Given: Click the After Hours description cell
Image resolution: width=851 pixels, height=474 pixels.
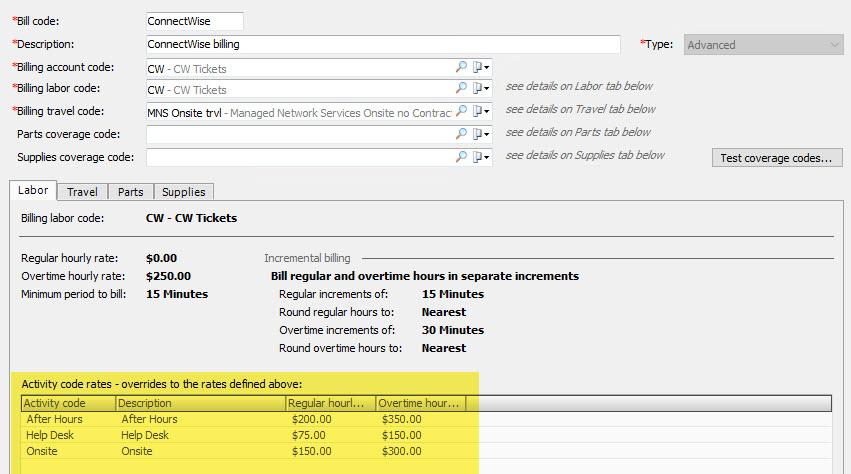Looking at the screenshot, I should (x=149, y=419).
